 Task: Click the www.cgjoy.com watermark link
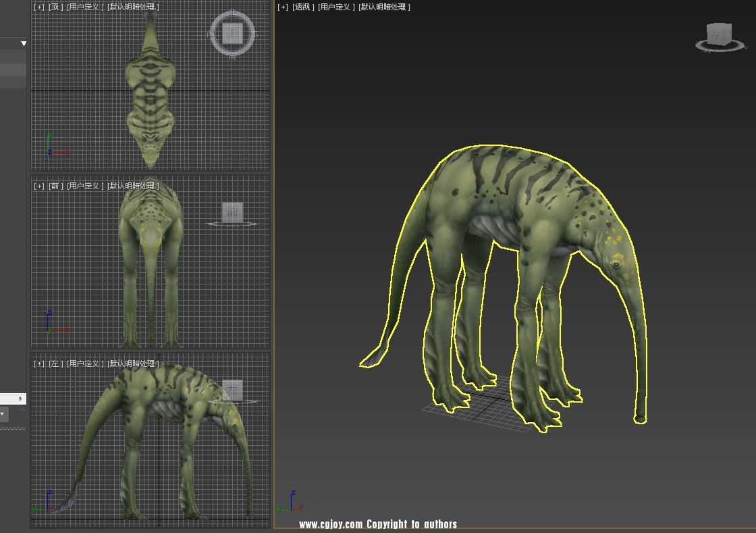(331, 524)
